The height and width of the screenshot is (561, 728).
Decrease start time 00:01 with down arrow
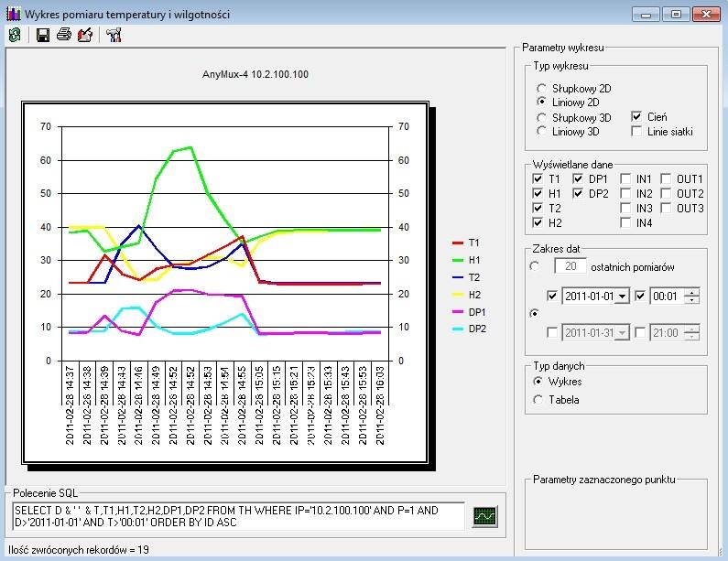691,300
